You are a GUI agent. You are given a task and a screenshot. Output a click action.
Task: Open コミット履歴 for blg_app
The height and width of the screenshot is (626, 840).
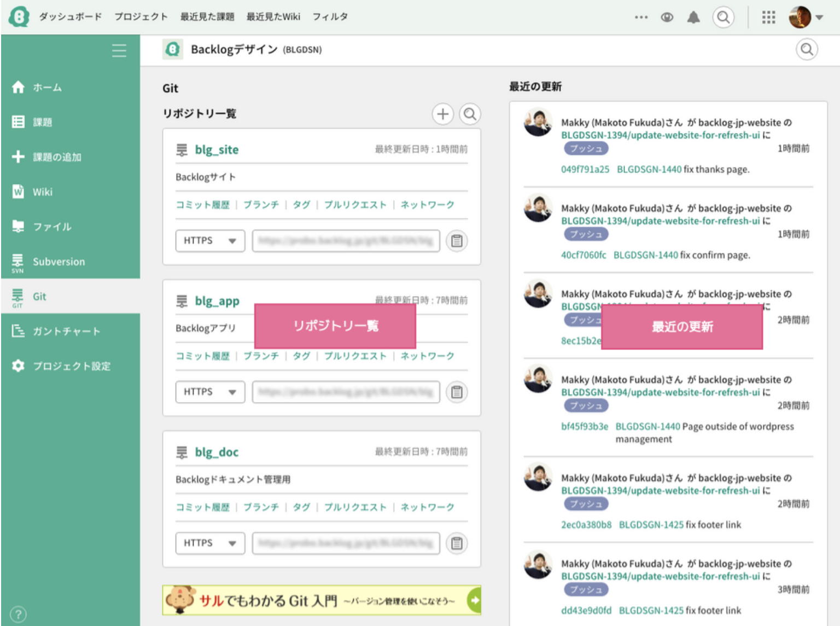click(x=202, y=356)
